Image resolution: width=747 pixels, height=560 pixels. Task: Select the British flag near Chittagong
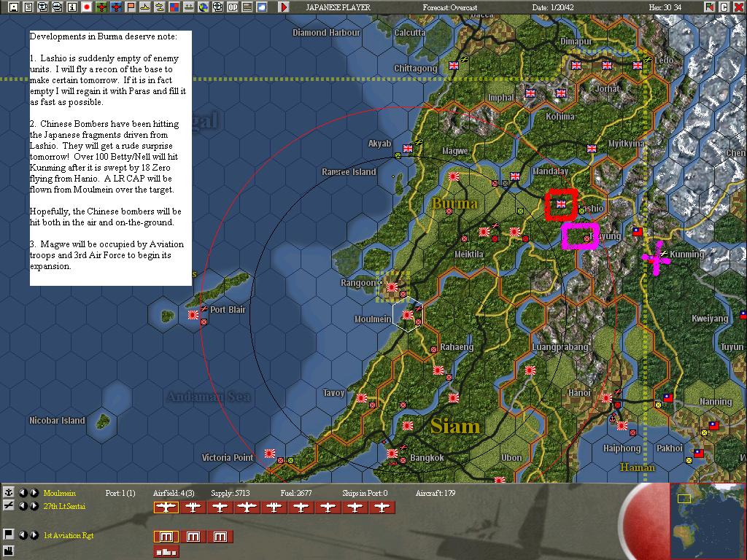click(454, 66)
